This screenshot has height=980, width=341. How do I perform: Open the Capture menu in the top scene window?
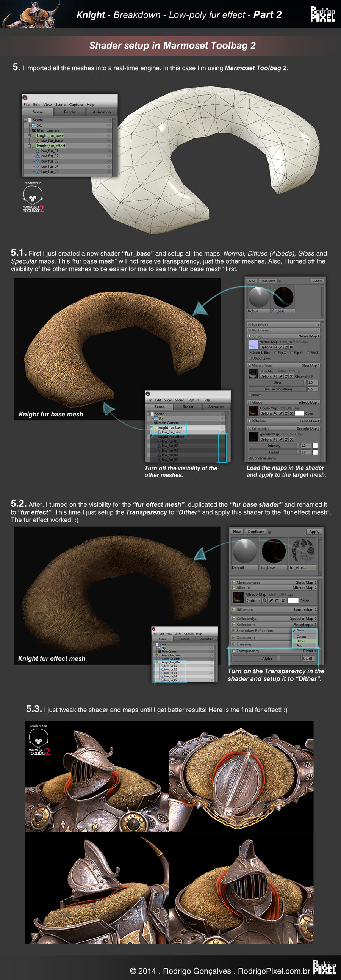76,105
